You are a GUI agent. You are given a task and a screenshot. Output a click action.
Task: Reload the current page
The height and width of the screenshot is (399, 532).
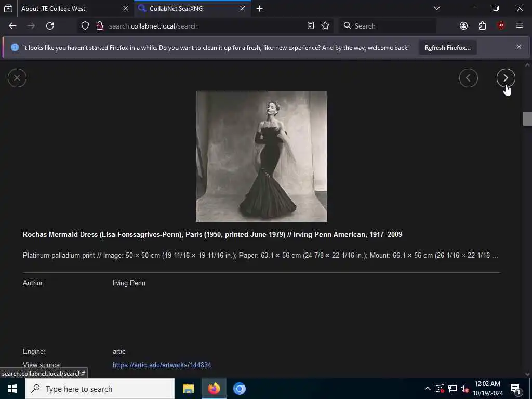pyautogui.click(x=50, y=26)
